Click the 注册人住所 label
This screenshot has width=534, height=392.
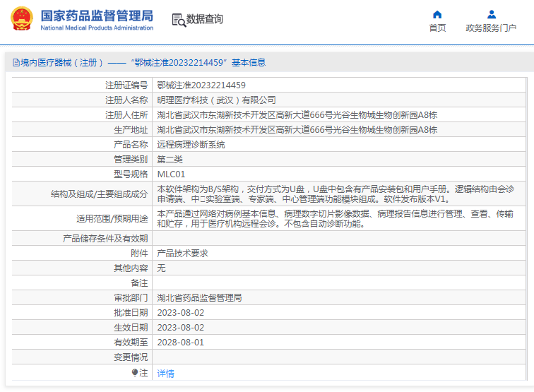tap(126, 114)
